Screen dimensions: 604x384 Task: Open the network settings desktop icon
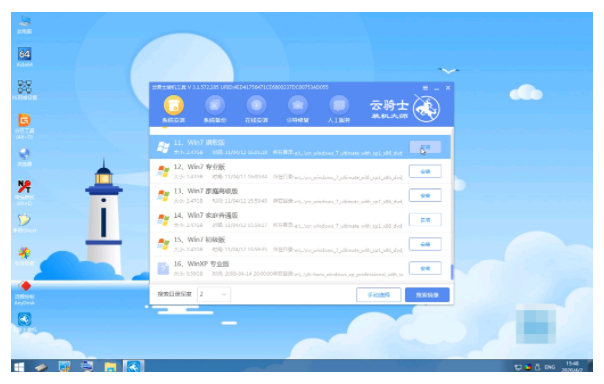25,90
